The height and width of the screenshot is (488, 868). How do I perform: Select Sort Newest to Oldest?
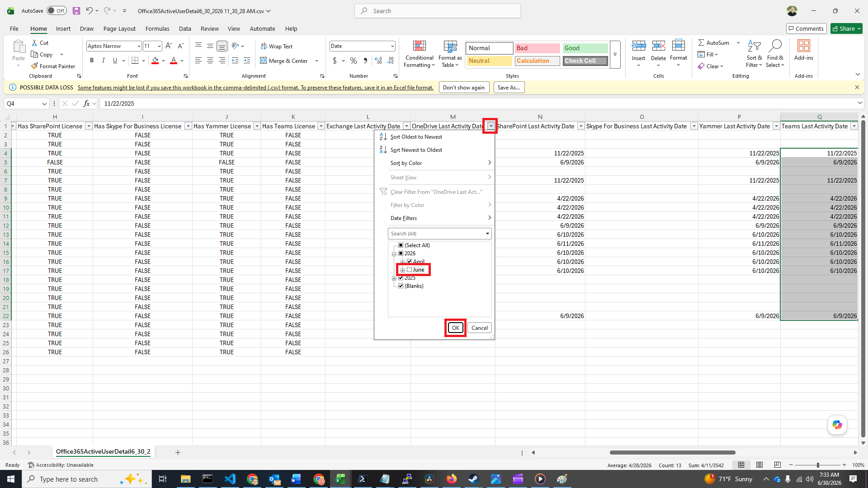coord(434,150)
